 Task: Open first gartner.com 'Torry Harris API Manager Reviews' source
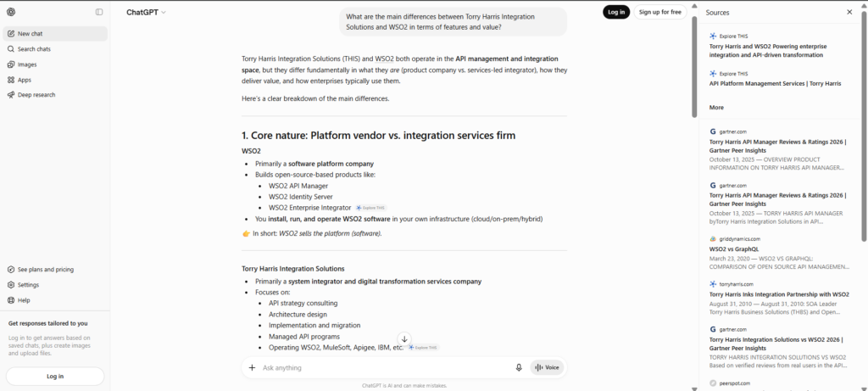[781, 151]
